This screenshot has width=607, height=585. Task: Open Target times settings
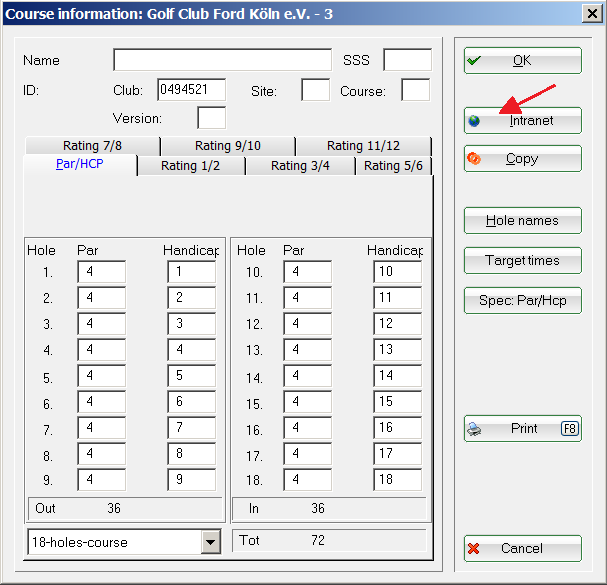523,261
